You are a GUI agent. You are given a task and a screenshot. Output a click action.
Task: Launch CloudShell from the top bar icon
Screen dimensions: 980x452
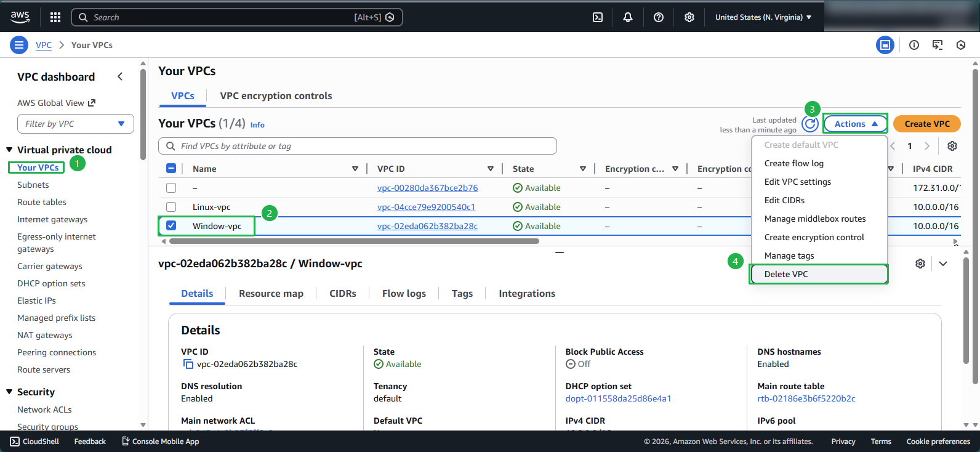(x=598, y=17)
